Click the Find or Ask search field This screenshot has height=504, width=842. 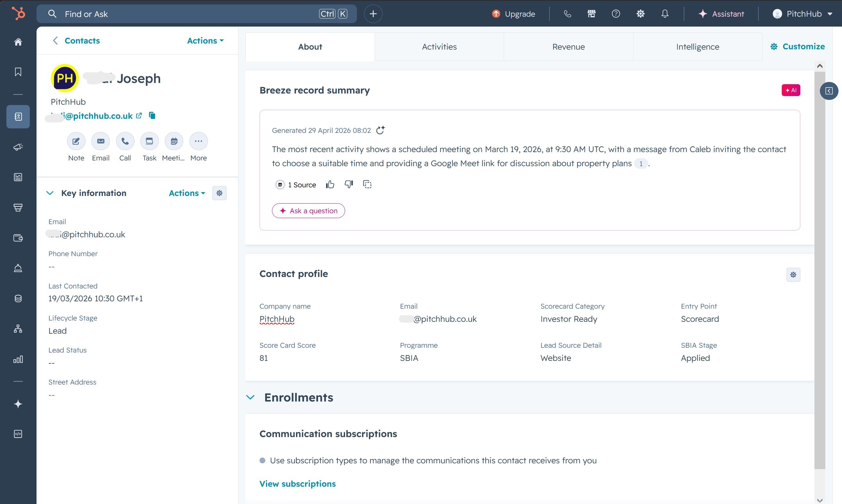pos(196,14)
